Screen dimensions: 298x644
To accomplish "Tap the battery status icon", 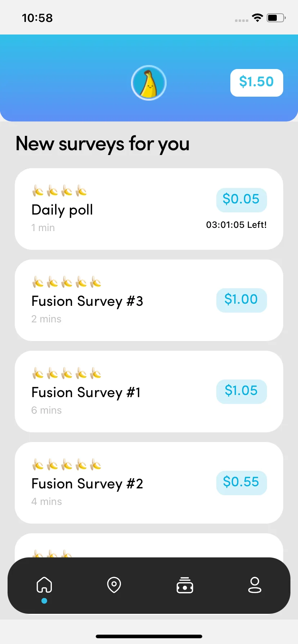I will [276, 18].
